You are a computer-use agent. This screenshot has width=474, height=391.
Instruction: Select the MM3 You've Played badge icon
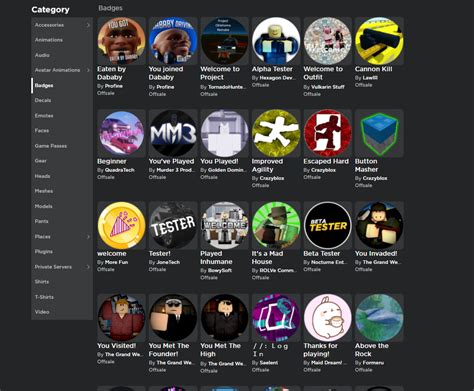[173, 133]
